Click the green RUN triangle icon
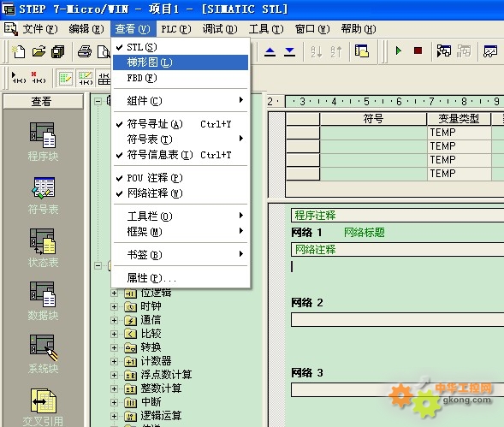 click(x=398, y=50)
